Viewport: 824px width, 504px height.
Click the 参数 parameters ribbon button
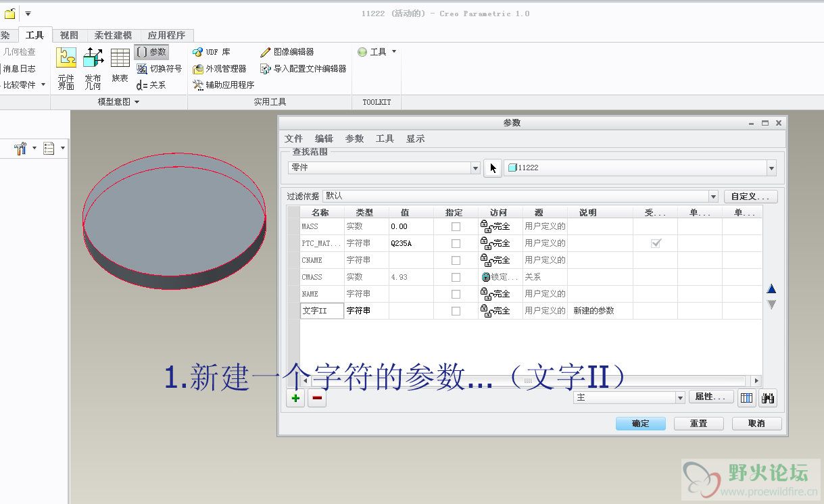(x=151, y=51)
